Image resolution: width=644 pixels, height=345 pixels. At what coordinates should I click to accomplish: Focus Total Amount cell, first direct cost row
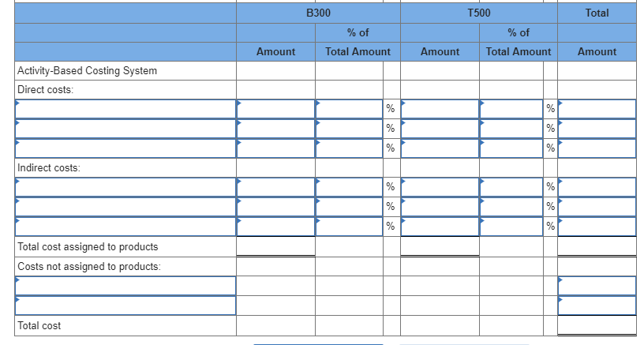(x=597, y=109)
